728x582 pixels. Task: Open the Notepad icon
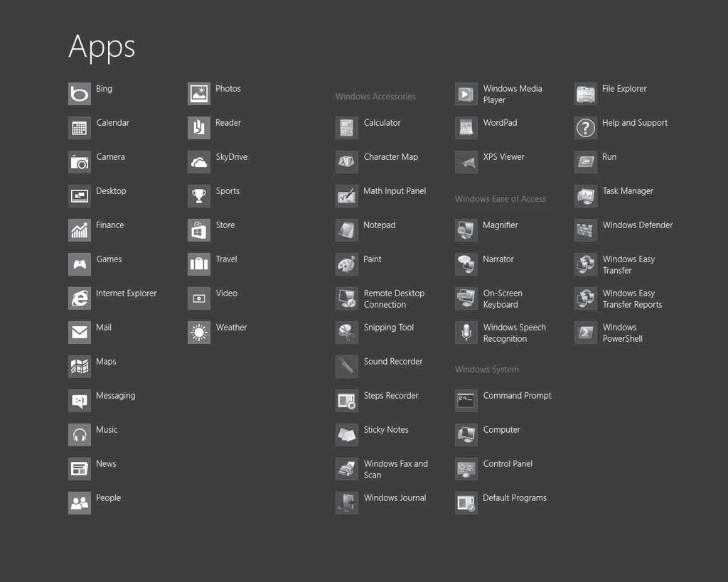click(x=347, y=230)
